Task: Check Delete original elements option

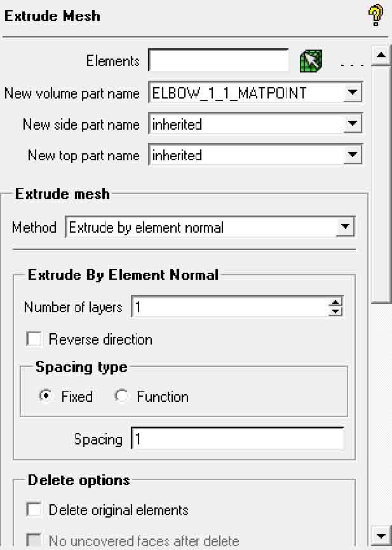Action: (x=34, y=510)
